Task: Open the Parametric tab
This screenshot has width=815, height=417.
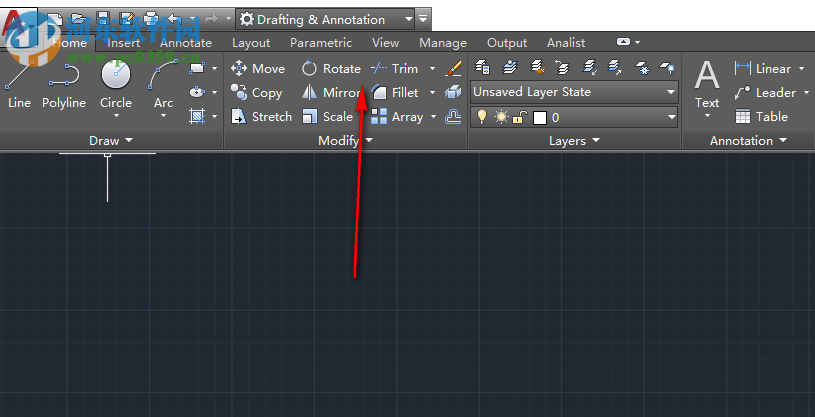Action: coord(321,43)
